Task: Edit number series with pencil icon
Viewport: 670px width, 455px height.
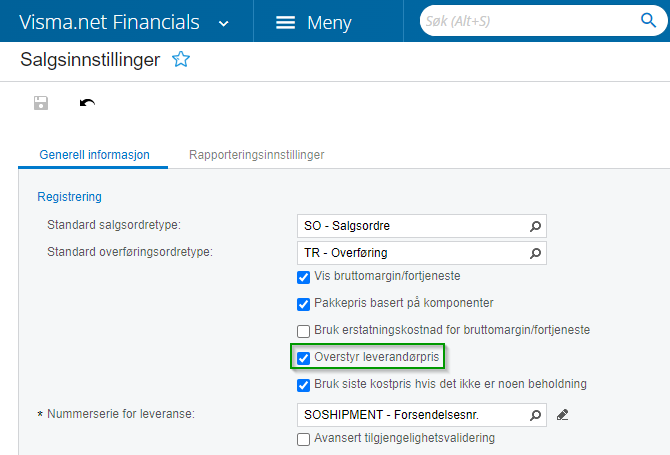Action: 562,415
